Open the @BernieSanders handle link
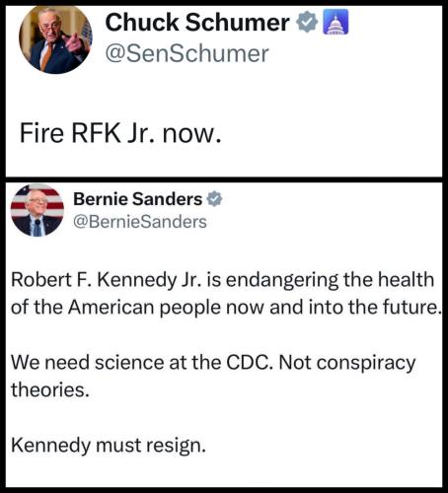 (x=140, y=222)
